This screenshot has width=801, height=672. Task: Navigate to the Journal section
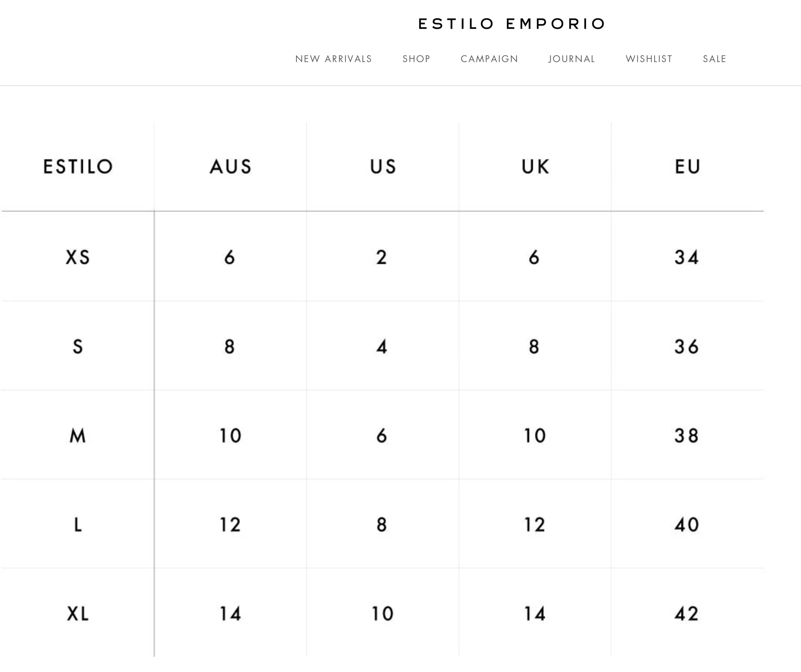pos(572,59)
